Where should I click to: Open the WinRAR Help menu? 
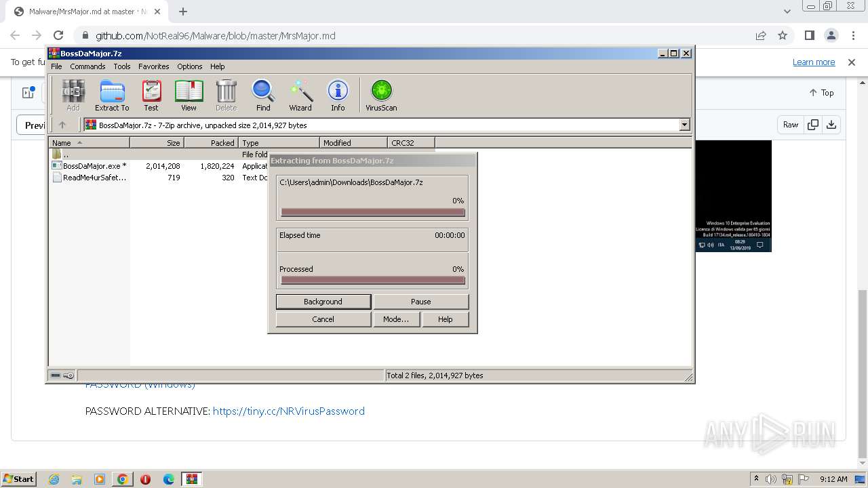coord(217,66)
